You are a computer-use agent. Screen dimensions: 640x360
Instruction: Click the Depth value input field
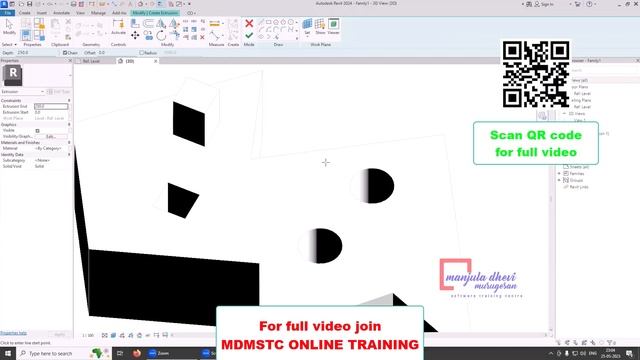pos(37,53)
